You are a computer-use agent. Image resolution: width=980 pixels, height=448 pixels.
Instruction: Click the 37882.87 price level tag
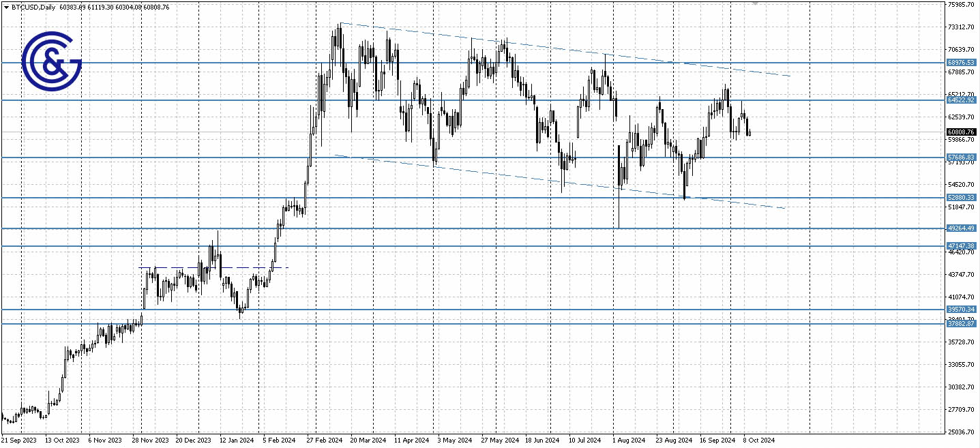(x=962, y=325)
